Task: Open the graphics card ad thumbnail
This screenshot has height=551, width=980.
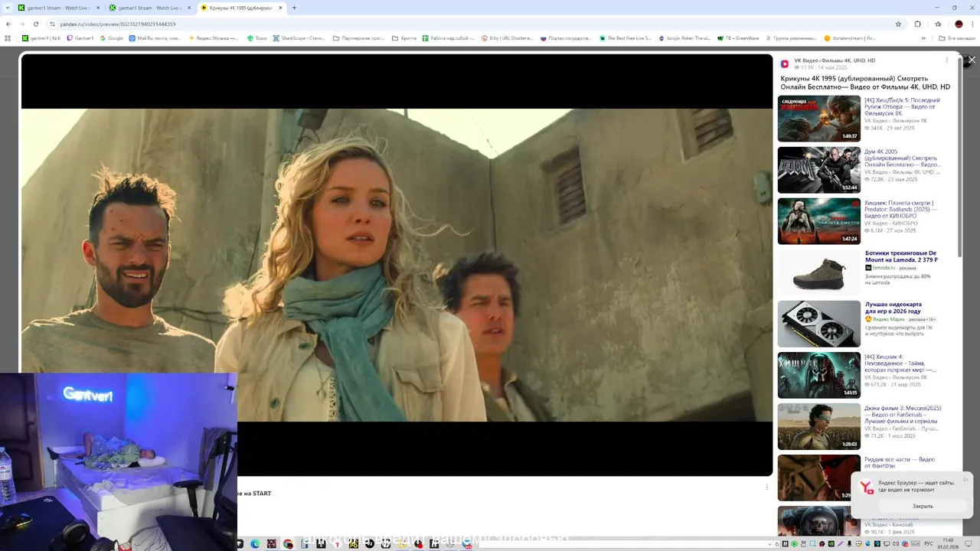Action: click(819, 324)
